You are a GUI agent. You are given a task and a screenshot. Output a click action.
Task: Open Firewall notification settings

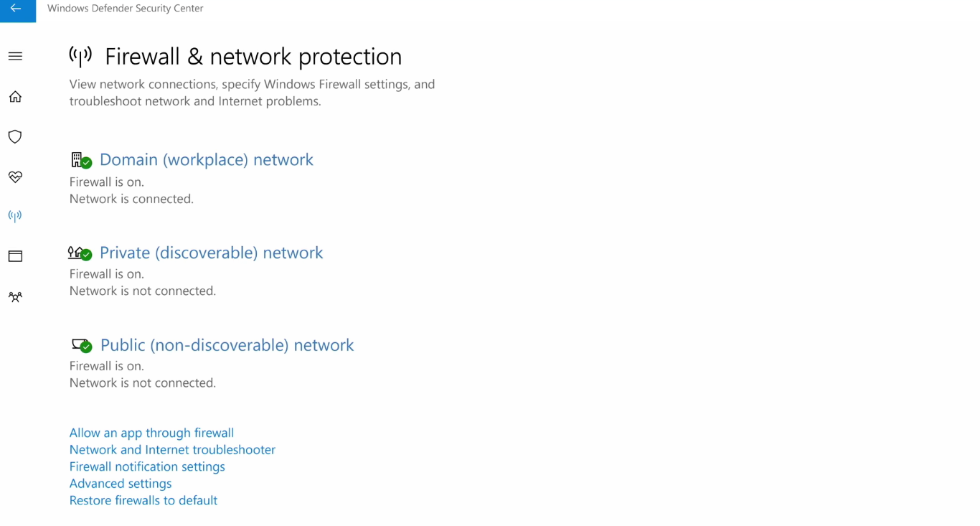pyautogui.click(x=146, y=466)
